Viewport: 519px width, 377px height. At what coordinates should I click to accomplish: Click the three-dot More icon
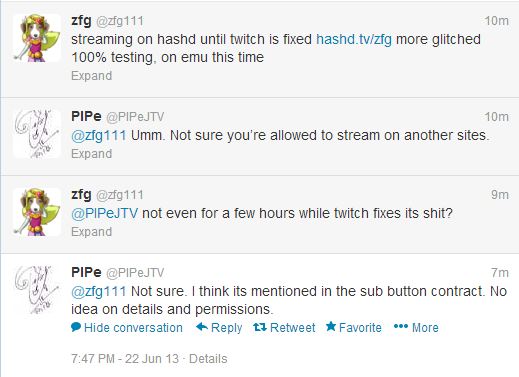pos(401,326)
